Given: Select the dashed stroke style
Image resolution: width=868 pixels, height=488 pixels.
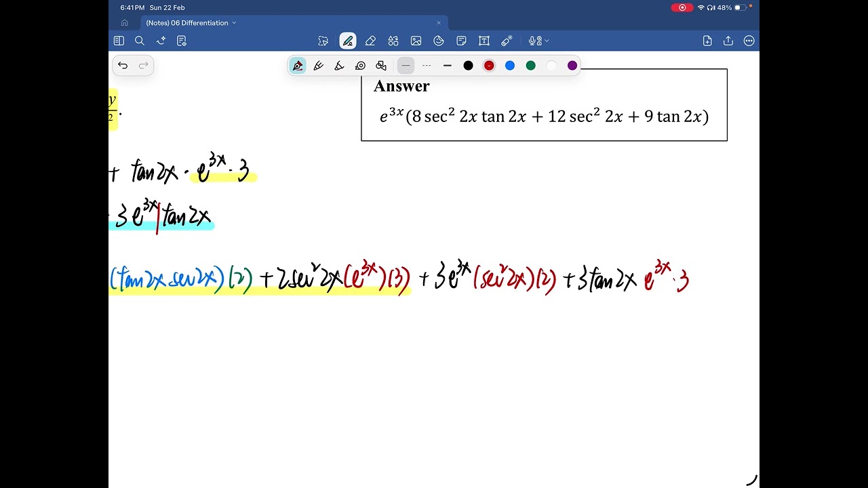Looking at the screenshot, I should point(427,66).
